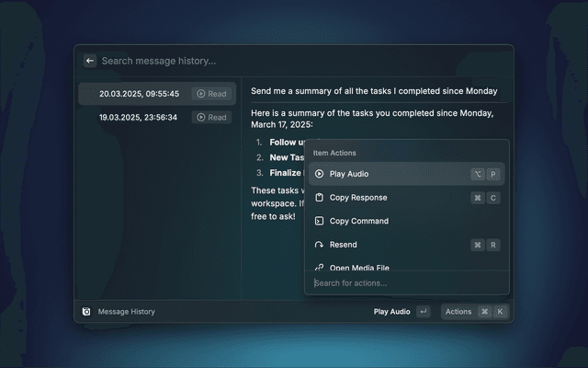588x368 pixels.
Task: Click the terminal icon beside Copy Command
Action: point(319,221)
